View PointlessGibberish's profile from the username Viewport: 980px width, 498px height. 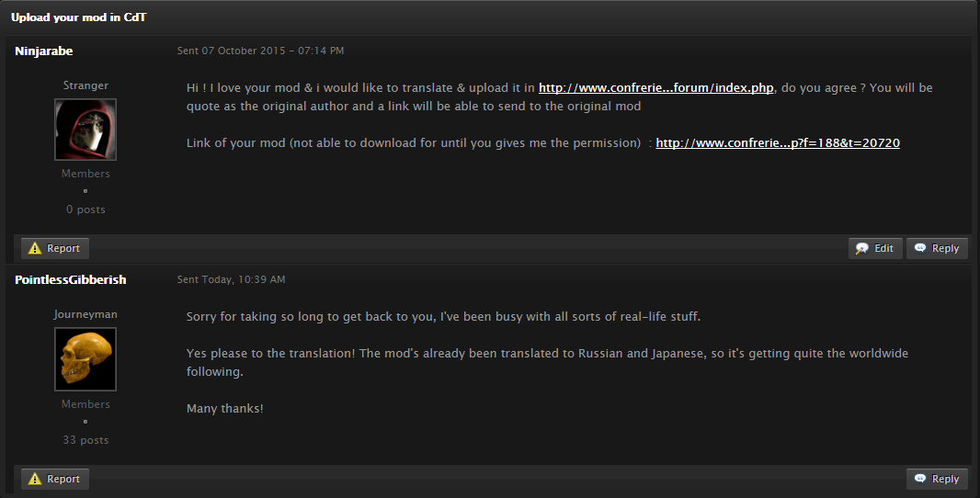71,280
